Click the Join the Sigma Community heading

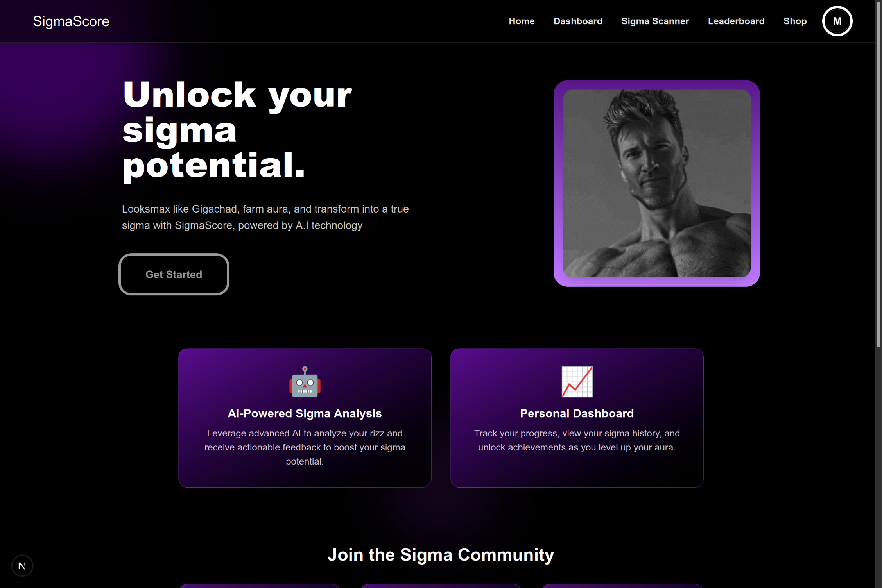[441, 555]
